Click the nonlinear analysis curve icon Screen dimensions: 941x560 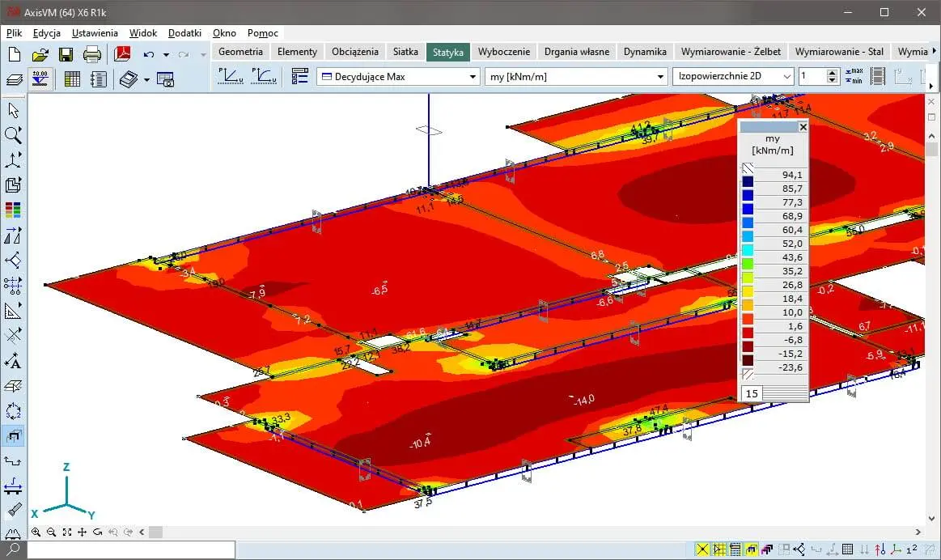point(263,76)
